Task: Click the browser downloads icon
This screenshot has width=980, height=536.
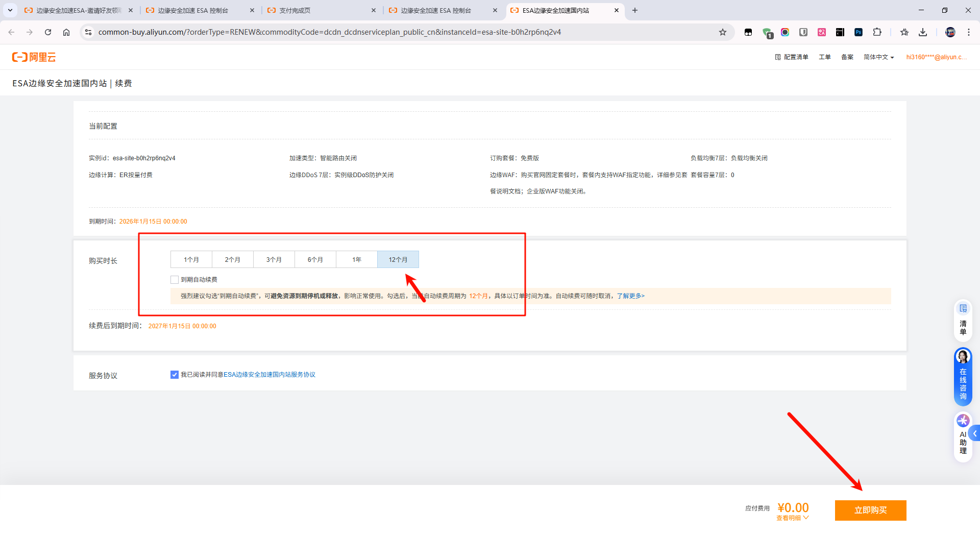Action: 922,32
